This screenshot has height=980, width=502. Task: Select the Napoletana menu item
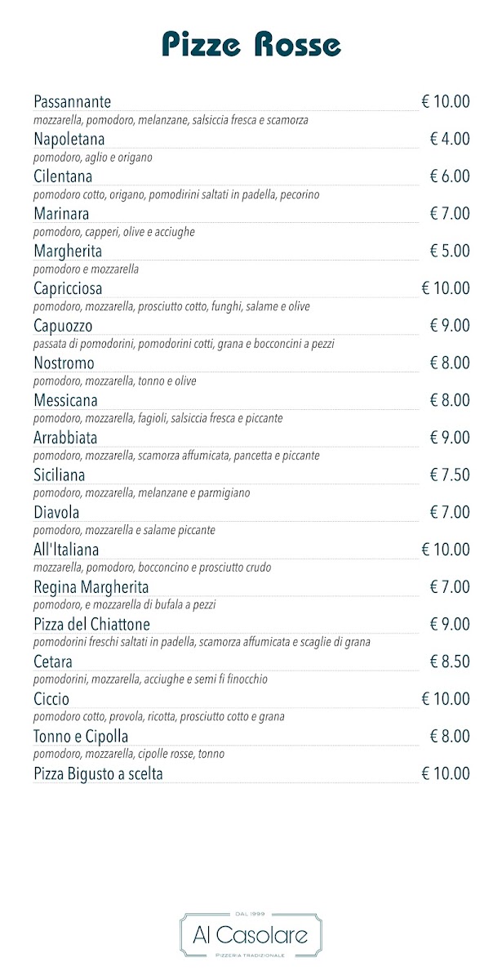click(69, 139)
